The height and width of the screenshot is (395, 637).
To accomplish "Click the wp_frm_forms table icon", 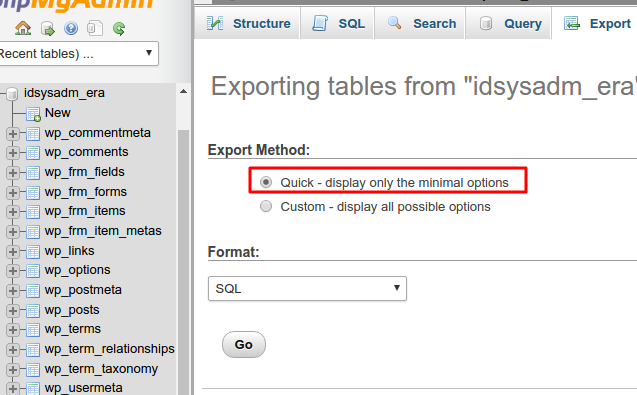I will tap(32, 192).
